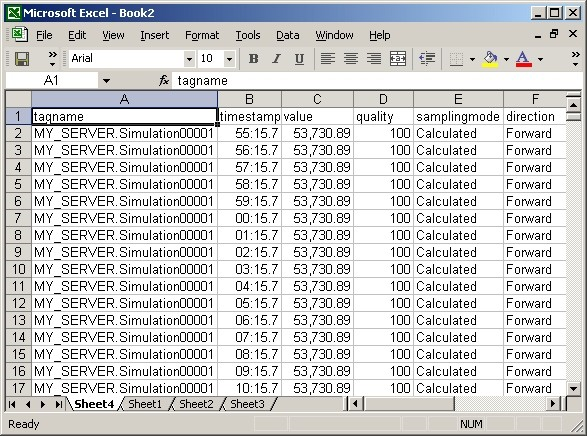The image size is (587, 436).
Task: Switch to the Sheet2 tab
Action: [196, 404]
